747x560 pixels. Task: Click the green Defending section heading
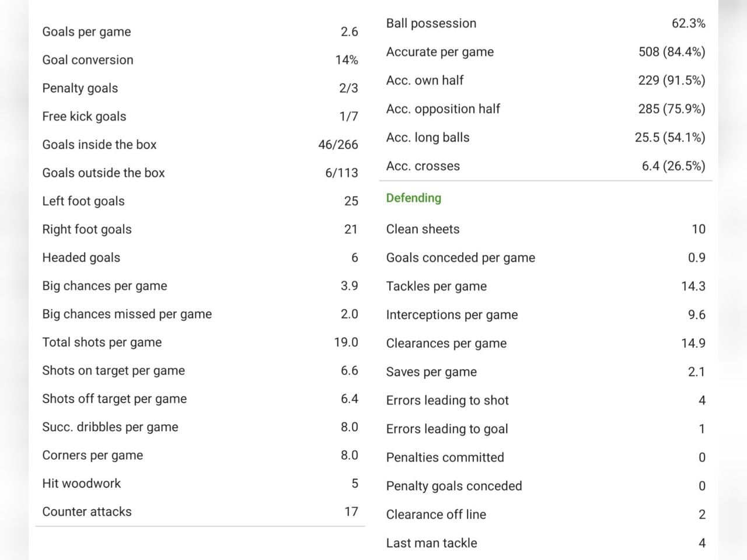[x=413, y=198]
